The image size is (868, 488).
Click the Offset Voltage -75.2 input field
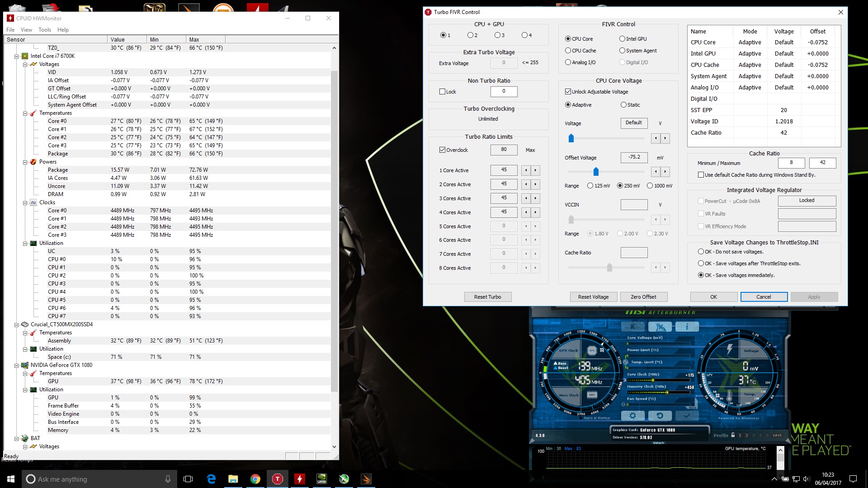tap(634, 157)
